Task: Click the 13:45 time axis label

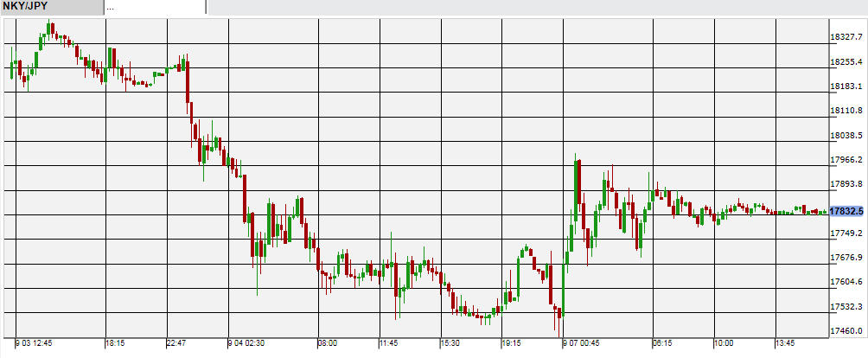Action: (x=783, y=343)
